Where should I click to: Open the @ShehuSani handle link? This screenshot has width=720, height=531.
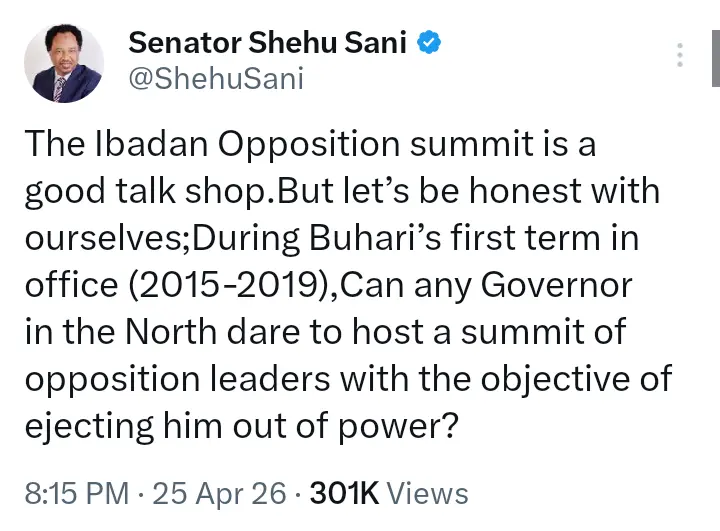click(x=215, y=78)
